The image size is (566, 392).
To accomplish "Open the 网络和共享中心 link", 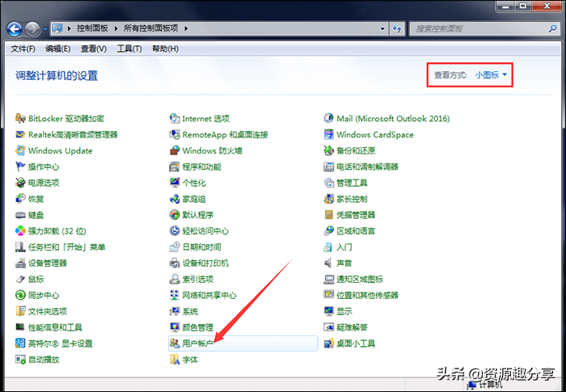I will (x=209, y=295).
